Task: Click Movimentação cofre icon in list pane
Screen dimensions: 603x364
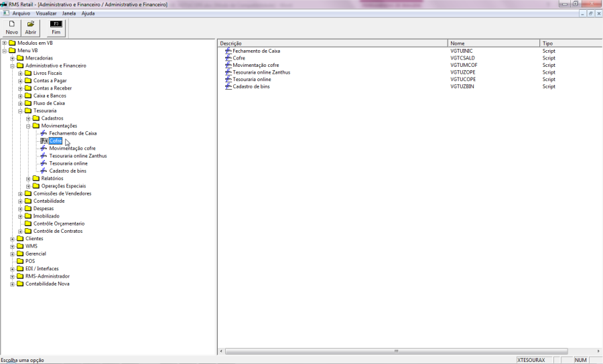Action: [x=228, y=65]
